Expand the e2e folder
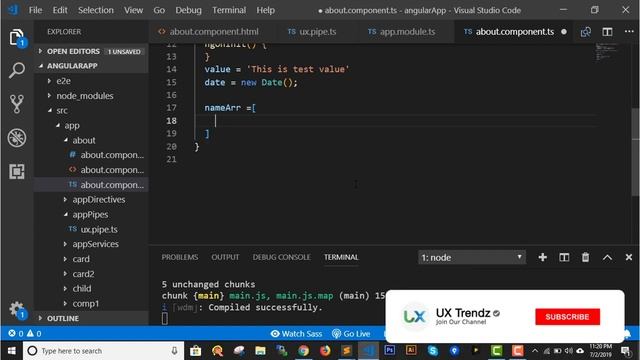The width and height of the screenshot is (640, 360). coord(63,81)
